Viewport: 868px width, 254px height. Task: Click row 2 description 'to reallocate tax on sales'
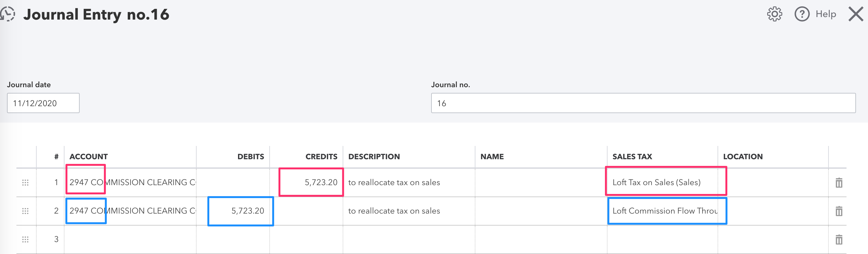tap(394, 211)
